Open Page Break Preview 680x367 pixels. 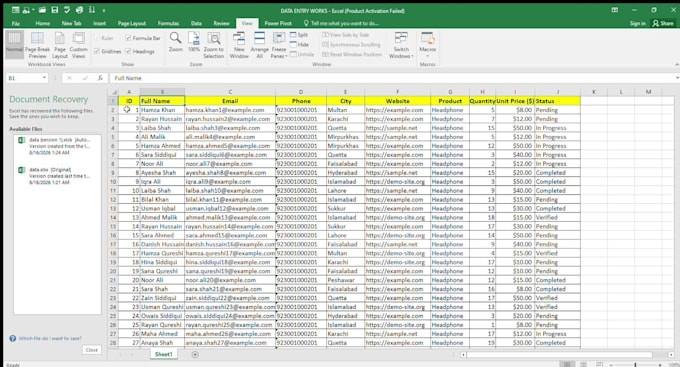pyautogui.click(x=37, y=46)
